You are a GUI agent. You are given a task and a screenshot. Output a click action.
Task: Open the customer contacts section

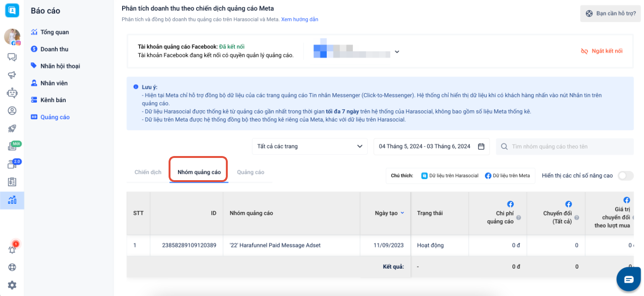click(12, 110)
